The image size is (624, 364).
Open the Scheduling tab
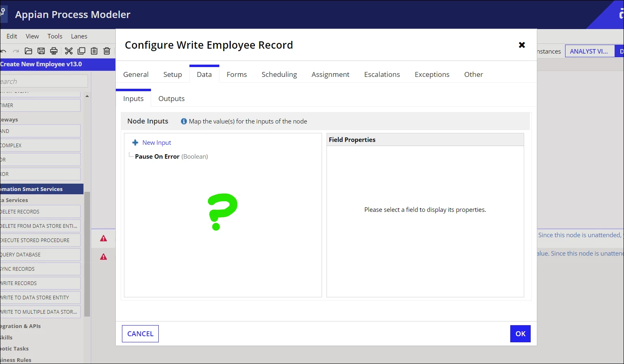279,74
